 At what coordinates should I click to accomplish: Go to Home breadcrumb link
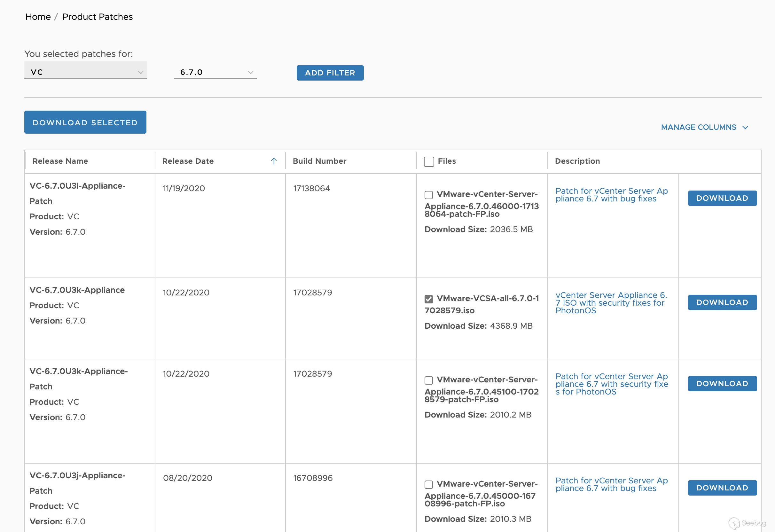coord(38,17)
